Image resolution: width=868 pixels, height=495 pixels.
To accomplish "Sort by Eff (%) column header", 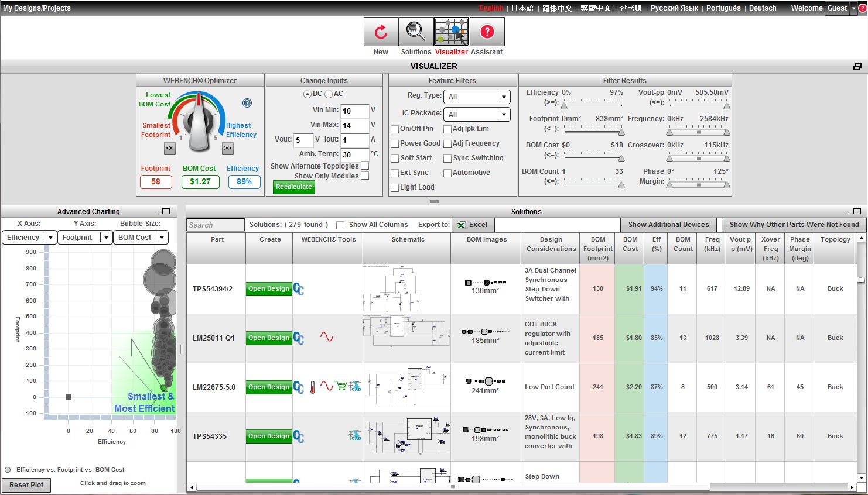I will click(x=656, y=249).
